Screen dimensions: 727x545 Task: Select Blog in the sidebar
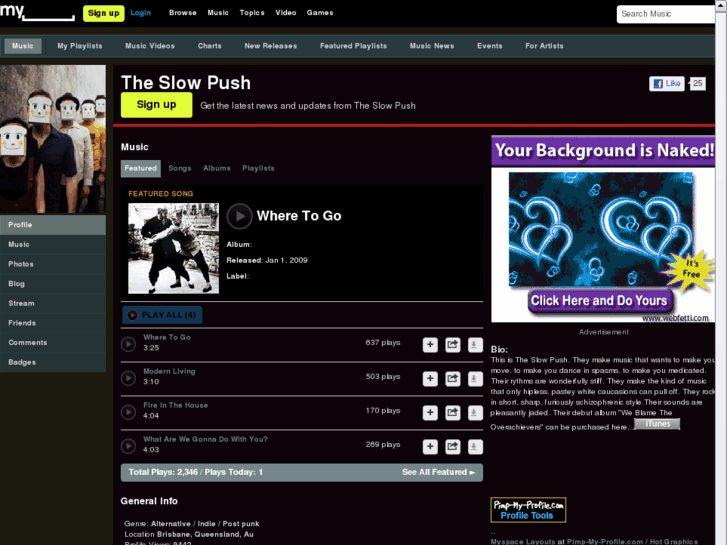(x=53, y=284)
